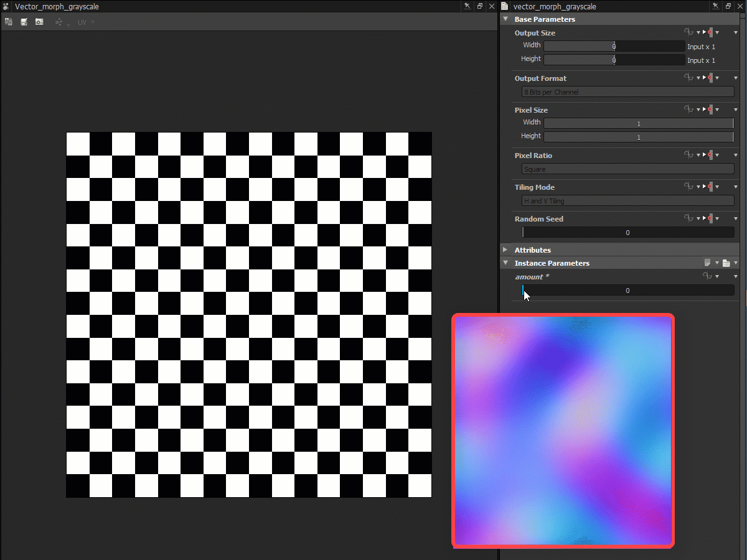Click the white triangle arrow beside Tiling Mode
Image resolution: width=747 pixels, height=560 pixels.
click(704, 187)
